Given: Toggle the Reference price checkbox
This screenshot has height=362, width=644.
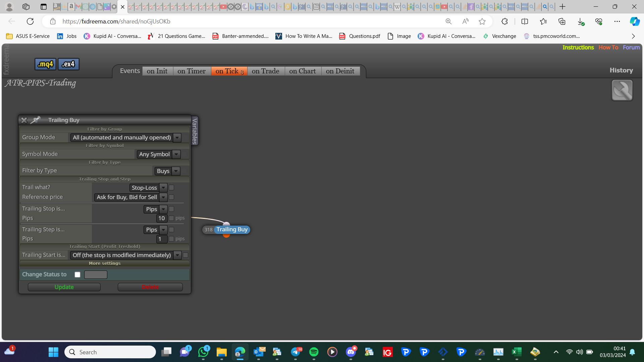Looking at the screenshot, I should coord(171,197).
